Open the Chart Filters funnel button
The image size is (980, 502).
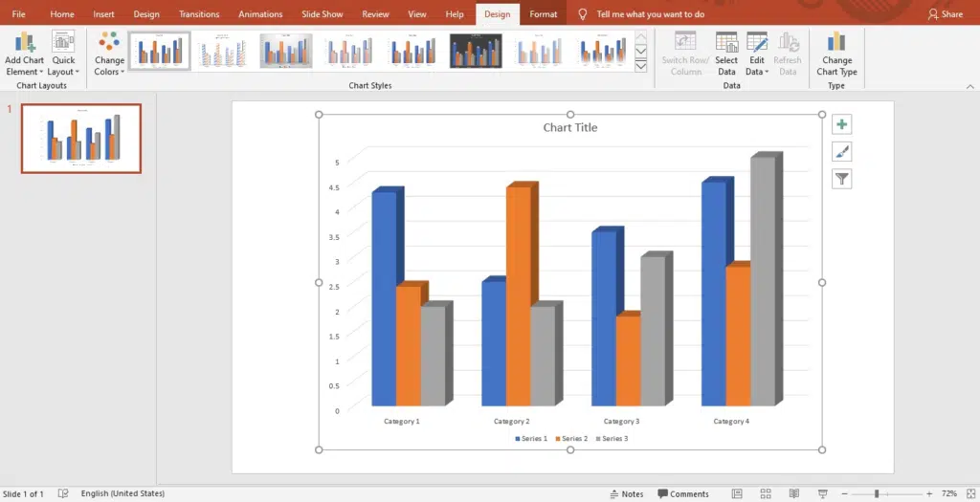pos(841,179)
